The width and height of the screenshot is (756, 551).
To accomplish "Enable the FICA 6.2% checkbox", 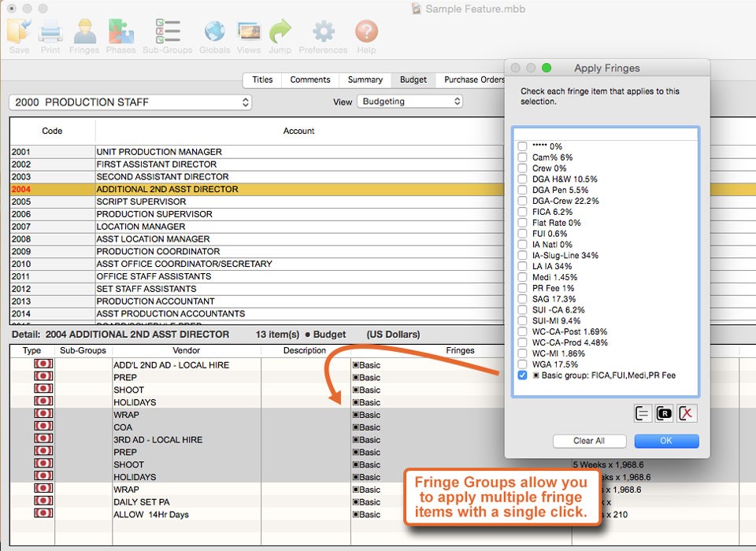I will pyautogui.click(x=523, y=212).
